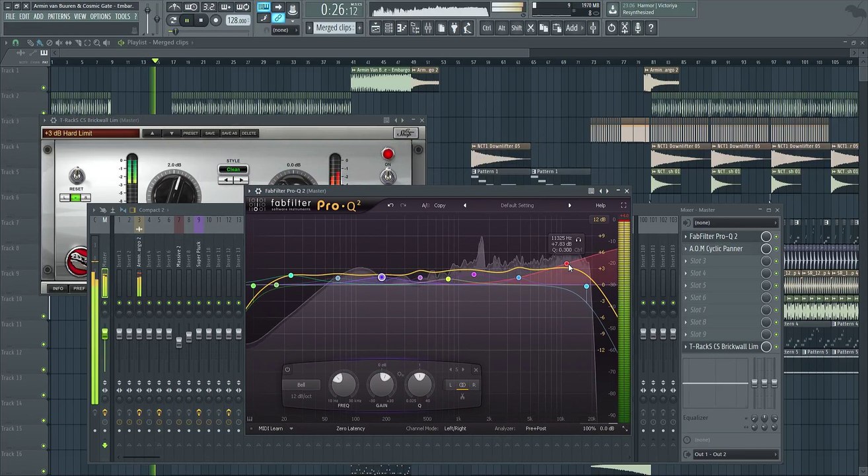The image size is (868, 476).
Task: Click the question mark help icon
Action: [x=651, y=28]
